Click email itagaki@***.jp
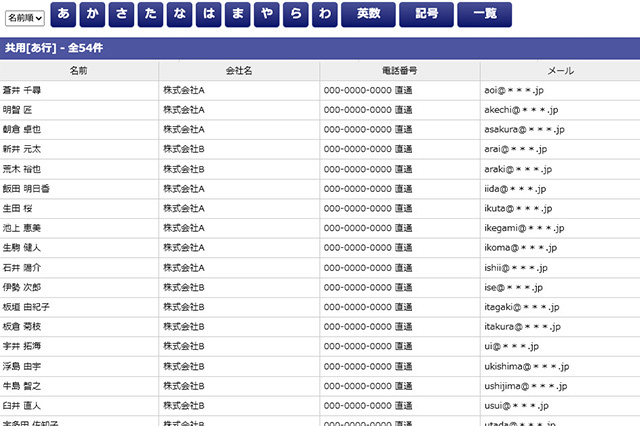This screenshot has width=640, height=426. [x=522, y=307]
